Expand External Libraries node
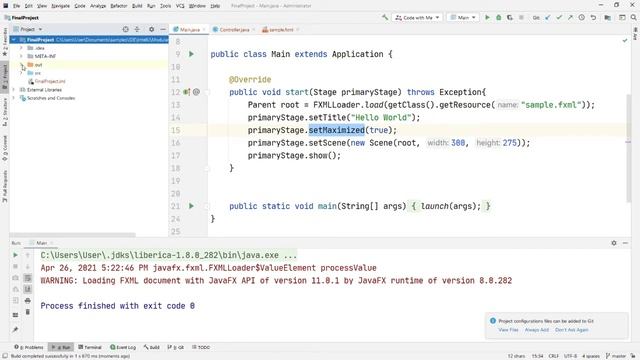640x360 pixels. [x=14, y=90]
